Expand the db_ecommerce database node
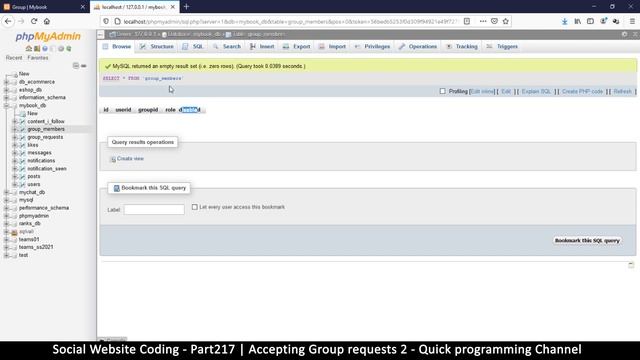 pyautogui.click(x=7, y=82)
